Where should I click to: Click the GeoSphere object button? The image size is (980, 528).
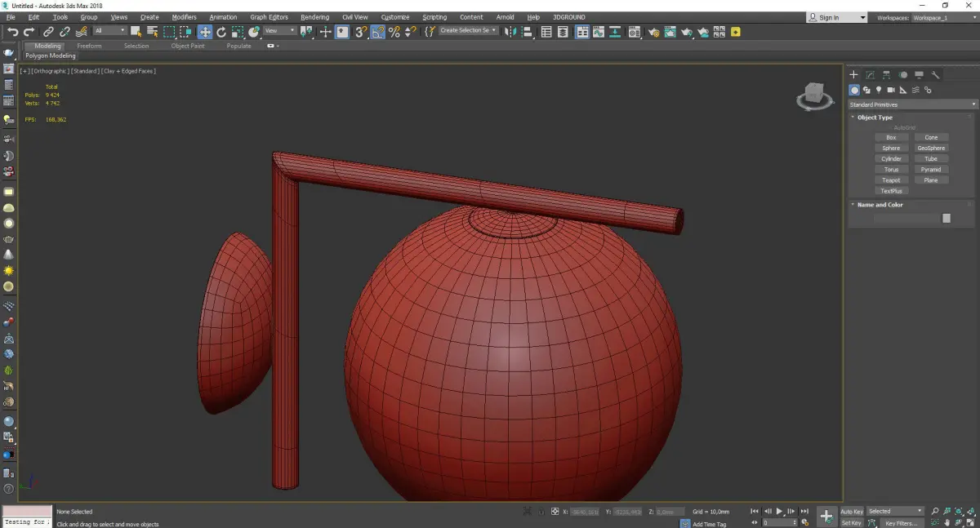(931, 148)
